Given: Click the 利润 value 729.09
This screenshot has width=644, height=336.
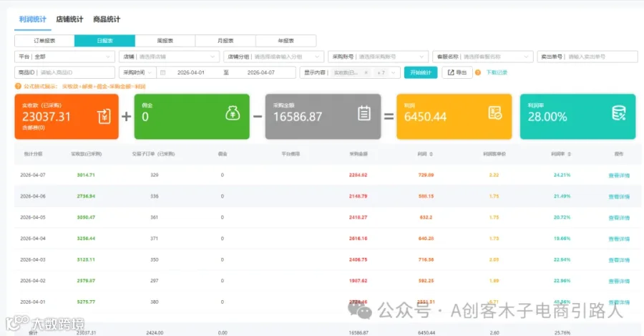Looking at the screenshot, I should pos(426,176).
